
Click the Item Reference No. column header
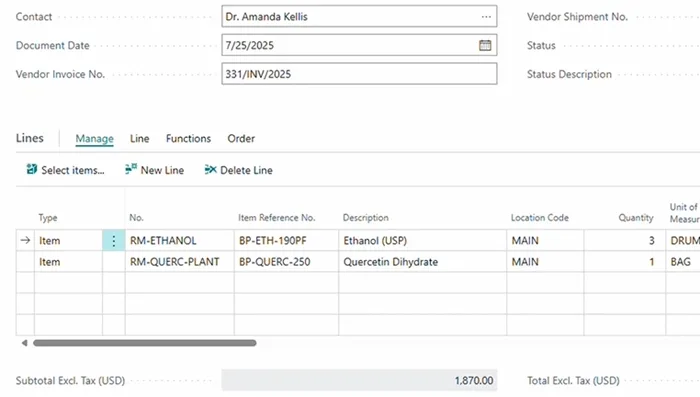coord(276,218)
